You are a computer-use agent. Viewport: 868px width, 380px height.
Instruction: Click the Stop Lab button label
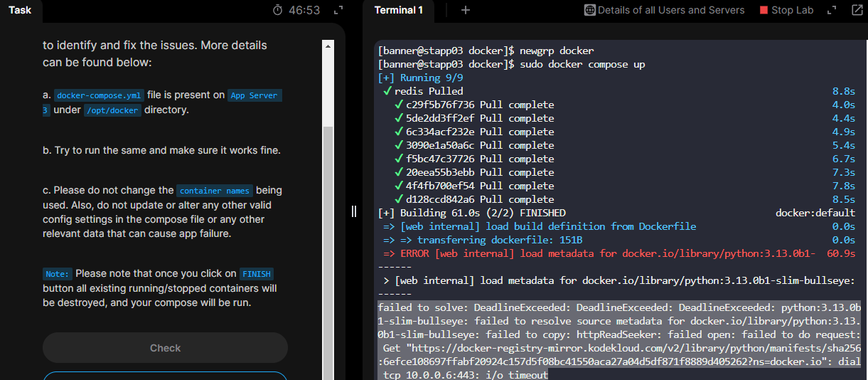tap(792, 10)
